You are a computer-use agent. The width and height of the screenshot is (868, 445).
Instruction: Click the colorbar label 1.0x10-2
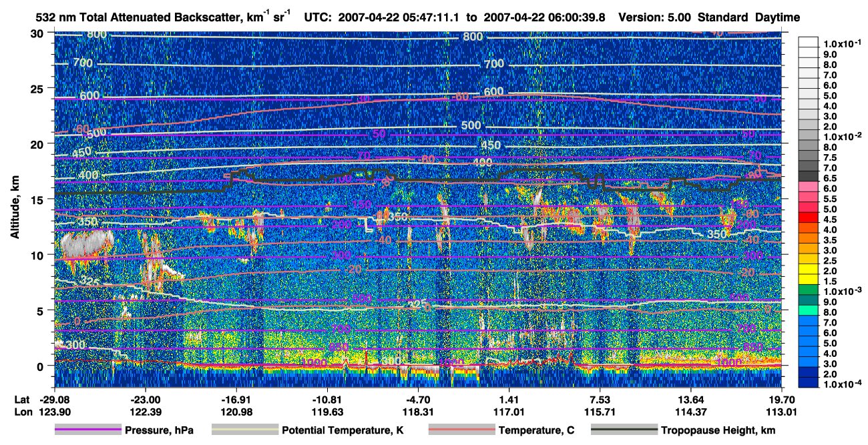[843, 135]
